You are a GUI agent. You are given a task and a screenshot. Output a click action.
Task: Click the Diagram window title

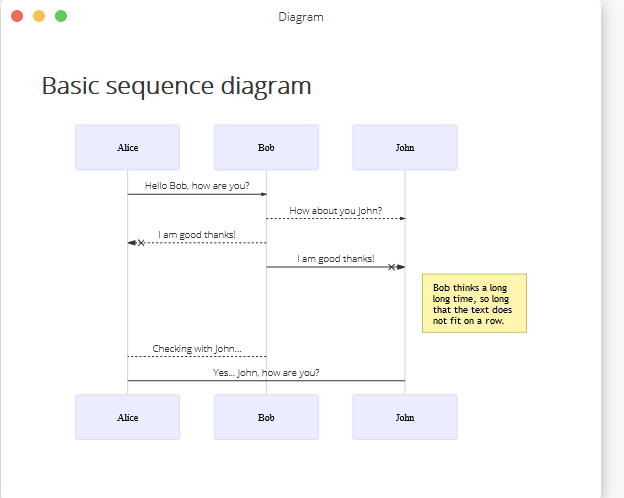pyautogui.click(x=301, y=17)
